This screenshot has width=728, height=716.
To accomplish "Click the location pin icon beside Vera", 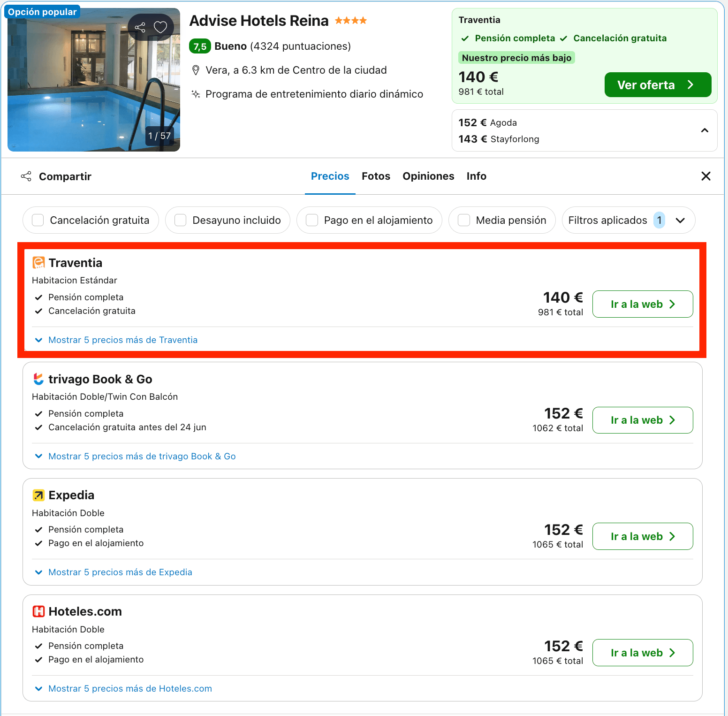I will (196, 70).
